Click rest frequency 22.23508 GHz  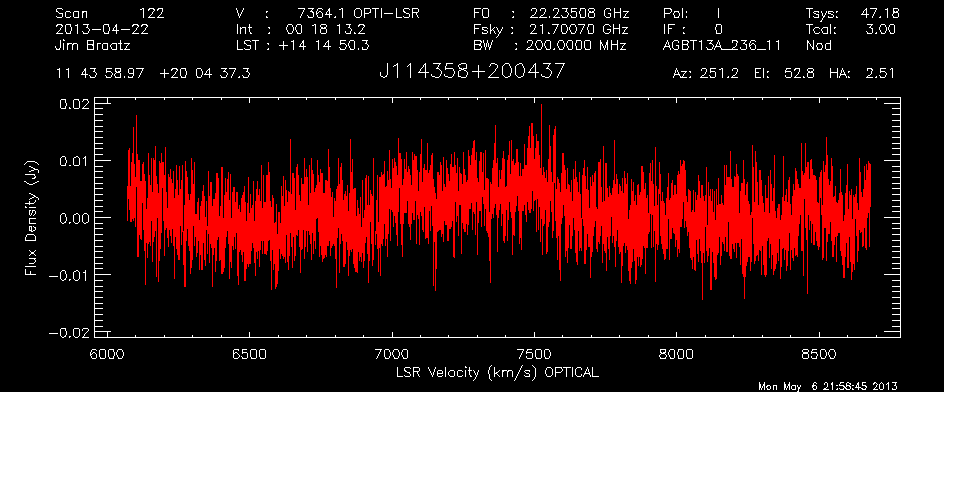(580, 13)
